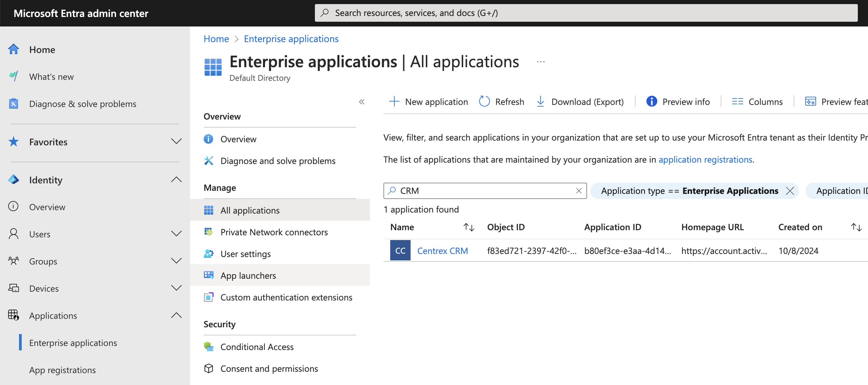
Task: Open the more options ellipsis by title
Action: tap(541, 62)
